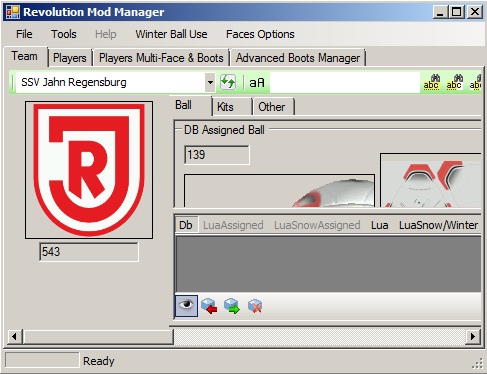This screenshot has width=487, height=374.
Task: Click the partially visible third abc search icon
Action: 475,82
